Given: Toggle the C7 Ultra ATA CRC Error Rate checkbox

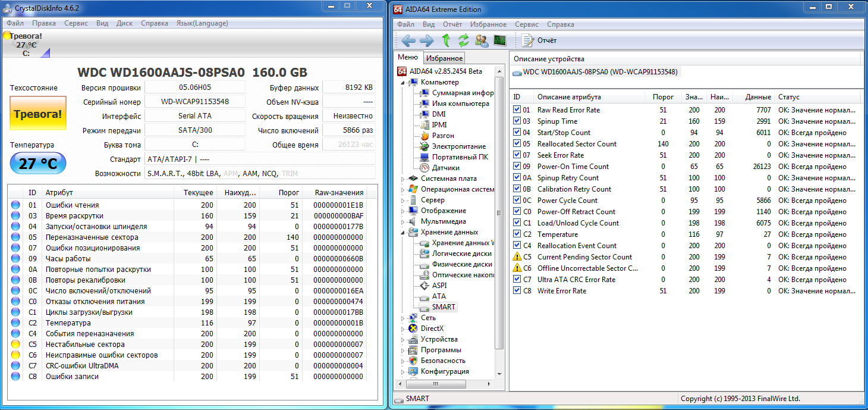Looking at the screenshot, I should [517, 280].
